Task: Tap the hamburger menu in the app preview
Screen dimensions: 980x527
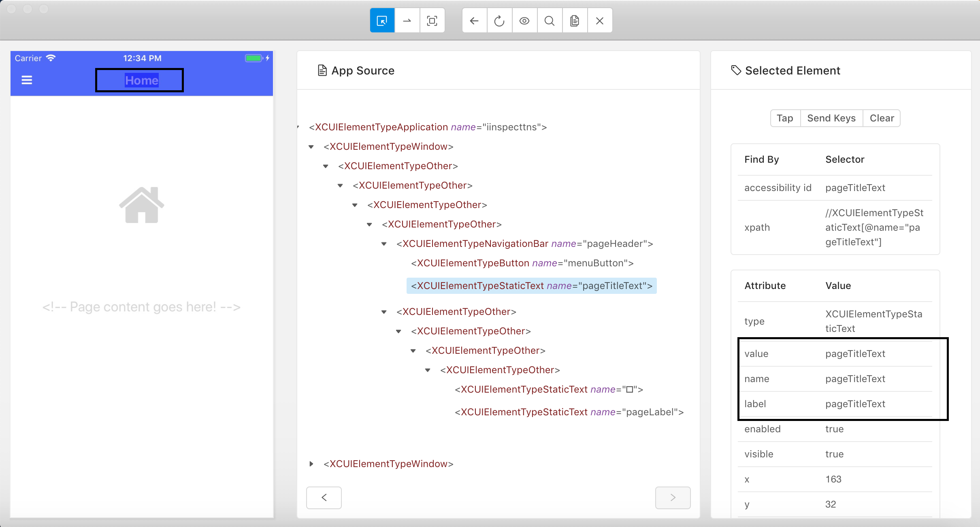Action: (x=27, y=80)
